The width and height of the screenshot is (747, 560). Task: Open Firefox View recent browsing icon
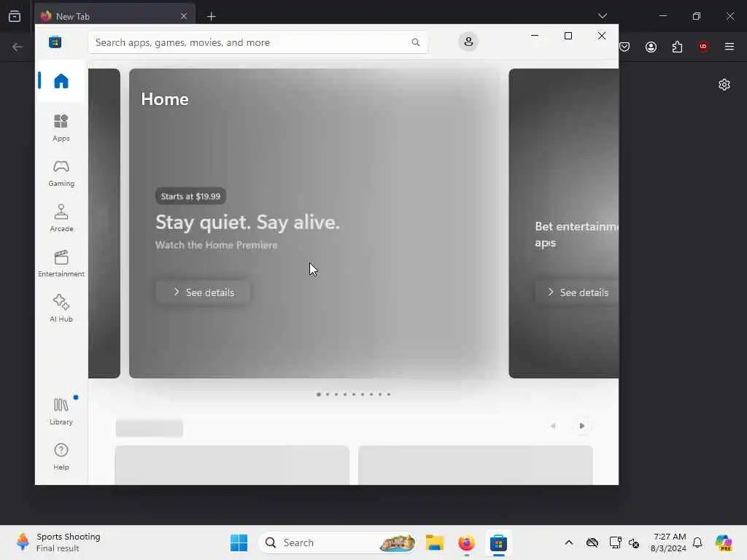(15, 16)
